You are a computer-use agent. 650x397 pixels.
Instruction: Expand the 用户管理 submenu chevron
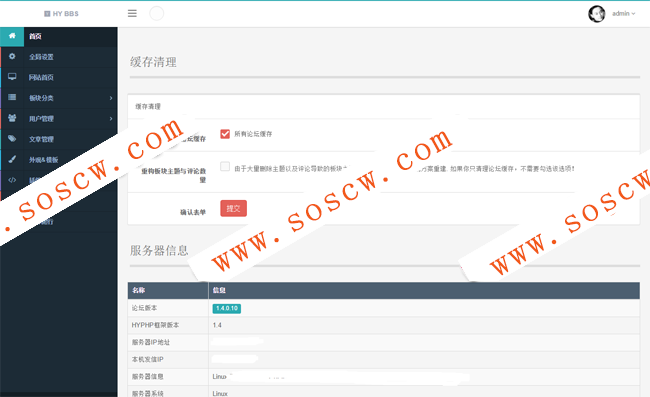point(111,119)
